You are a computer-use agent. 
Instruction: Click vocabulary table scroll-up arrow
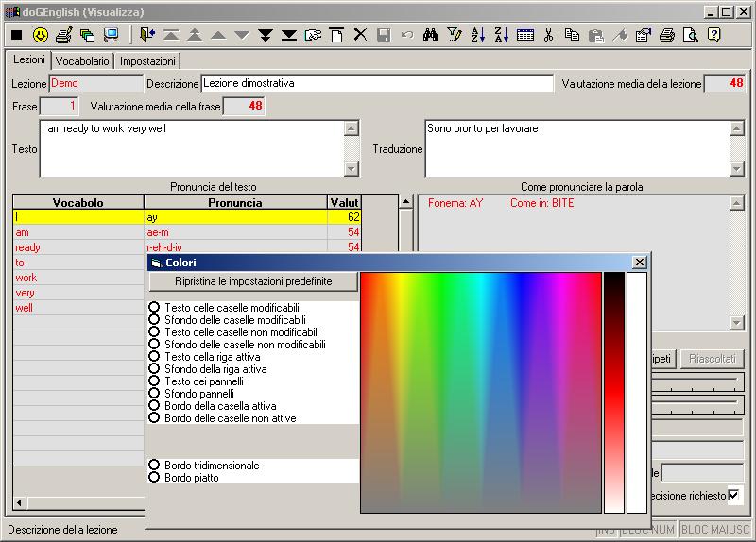[406, 201]
